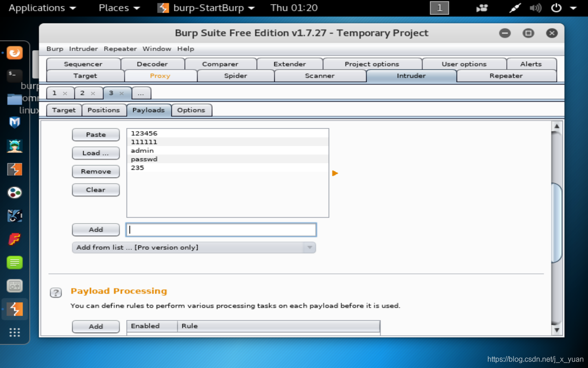
Task: Open the Intruder Target sub-tab
Action: pos(64,110)
